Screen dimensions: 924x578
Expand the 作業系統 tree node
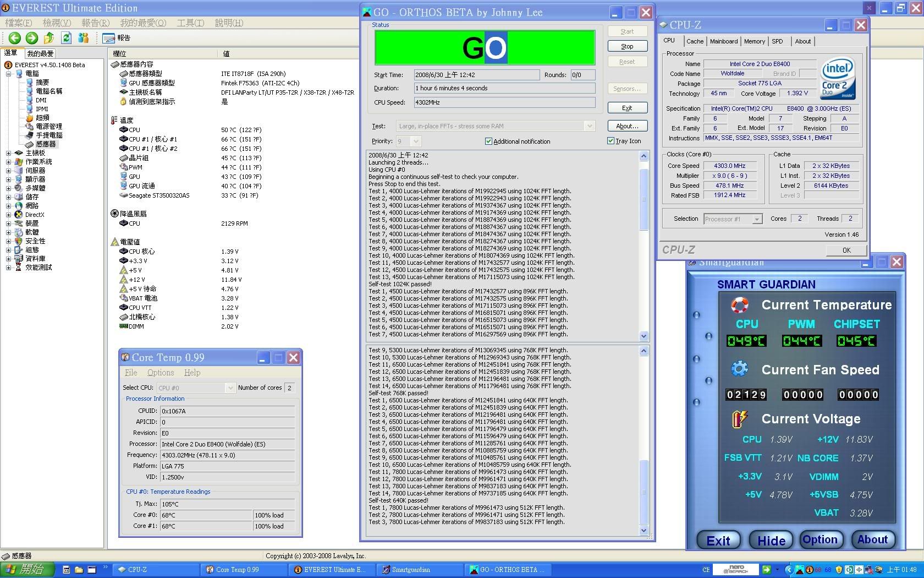(x=8, y=162)
